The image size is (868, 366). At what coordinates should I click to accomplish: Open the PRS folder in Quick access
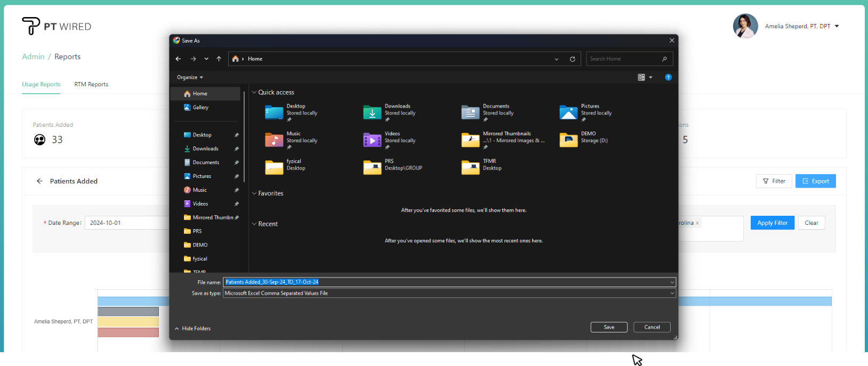tap(372, 167)
